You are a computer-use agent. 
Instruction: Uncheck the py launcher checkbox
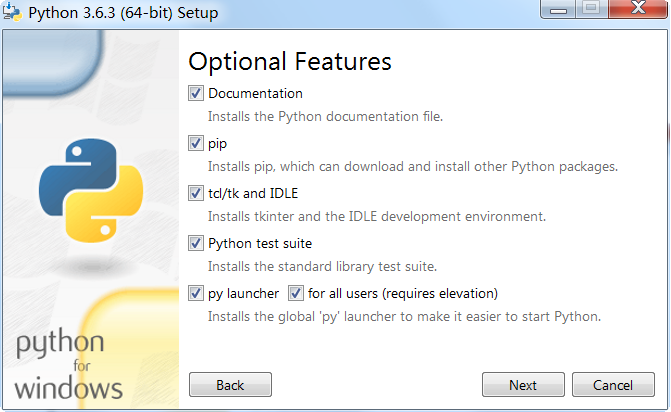tap(196, 293)
